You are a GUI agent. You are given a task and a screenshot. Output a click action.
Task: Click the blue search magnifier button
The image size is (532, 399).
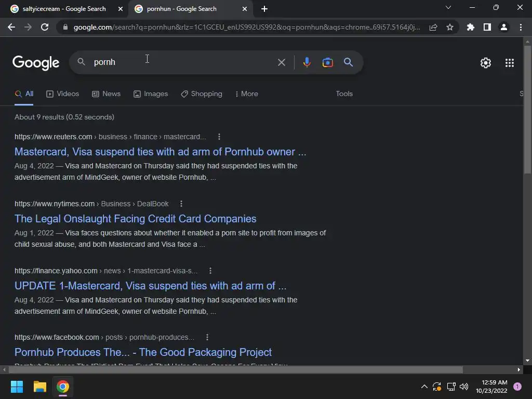(349, 62)
